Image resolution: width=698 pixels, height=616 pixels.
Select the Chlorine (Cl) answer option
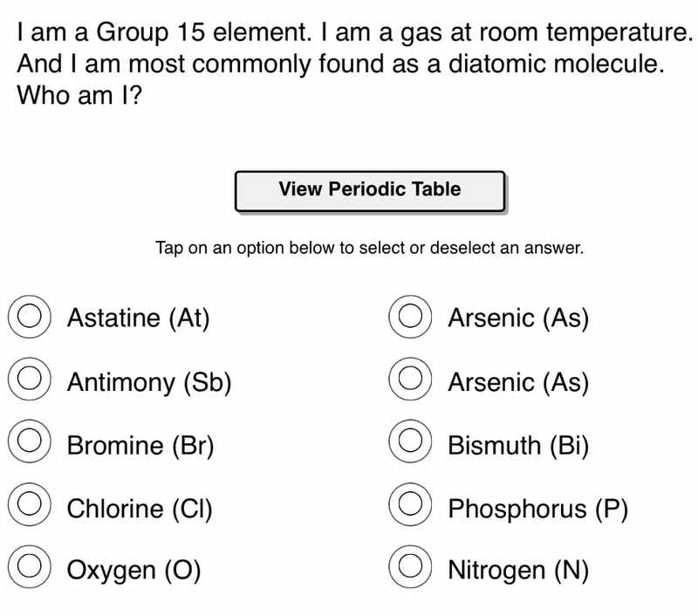click(28, 509)
